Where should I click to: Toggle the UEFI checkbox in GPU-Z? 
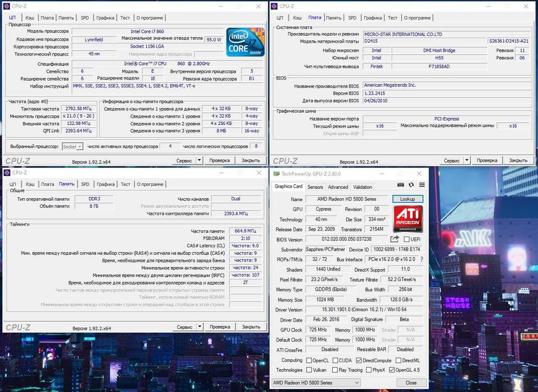pos(407,239)
